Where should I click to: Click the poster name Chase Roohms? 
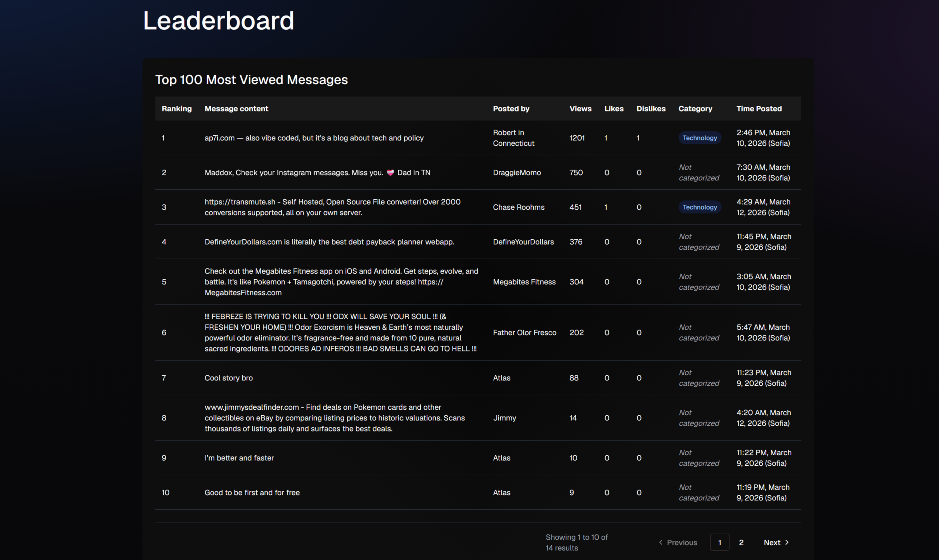point(518,207)
